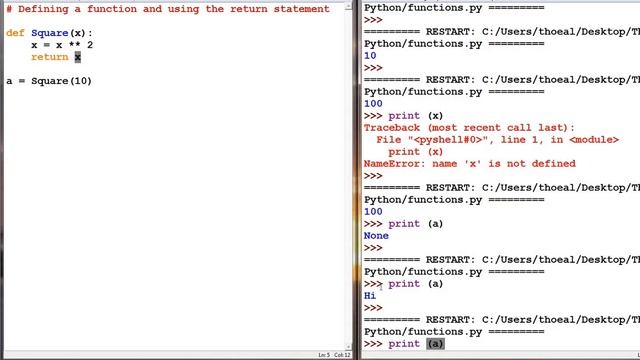Screen dimensions: 640x360
Task: Click the 'Traceback (most recent call last):' line
Action: [469, 128]
